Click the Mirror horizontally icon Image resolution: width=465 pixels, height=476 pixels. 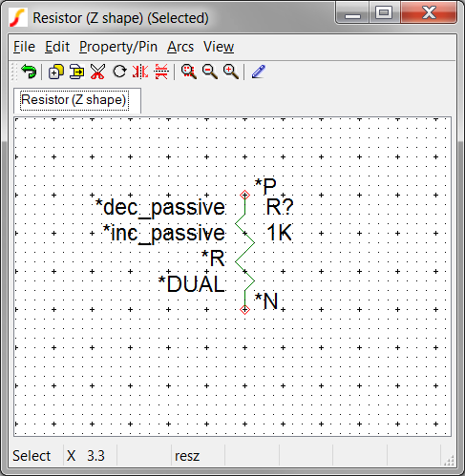pos(140,72)
